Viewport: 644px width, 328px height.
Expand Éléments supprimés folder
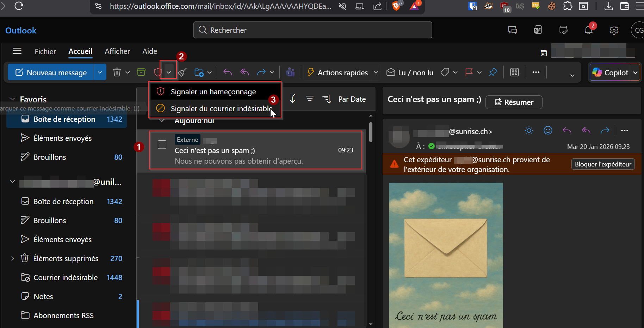pyautogui.click(x=13, y=259)
